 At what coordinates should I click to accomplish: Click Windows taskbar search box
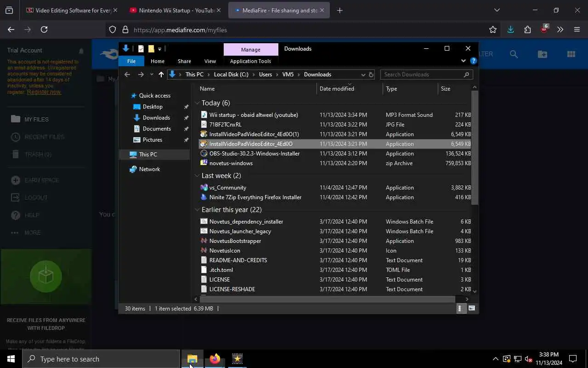101,359
